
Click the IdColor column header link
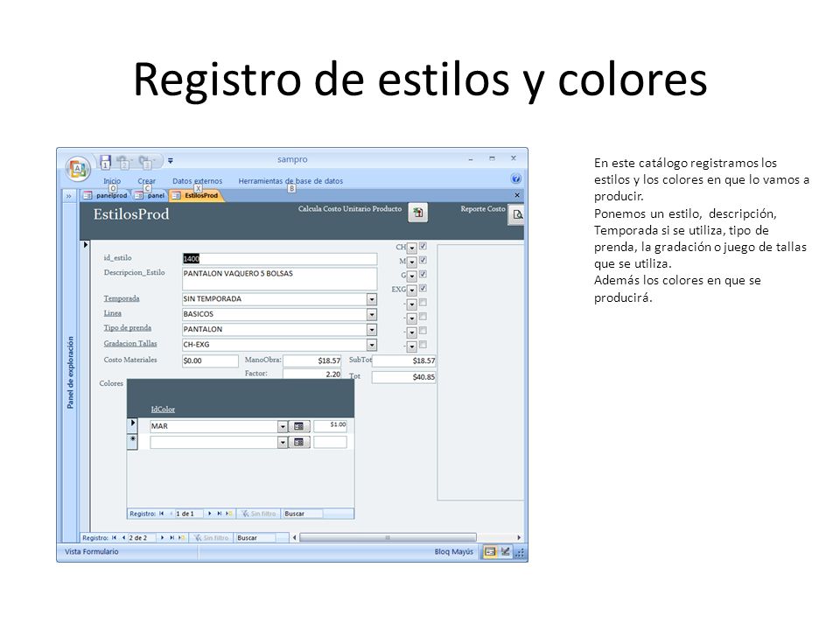(x=163, y=409)
